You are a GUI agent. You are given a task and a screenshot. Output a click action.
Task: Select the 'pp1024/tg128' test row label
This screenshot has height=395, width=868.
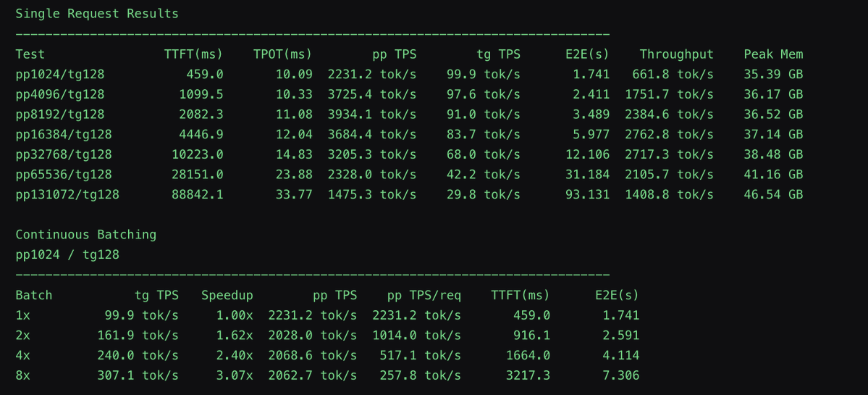[60, 74]
